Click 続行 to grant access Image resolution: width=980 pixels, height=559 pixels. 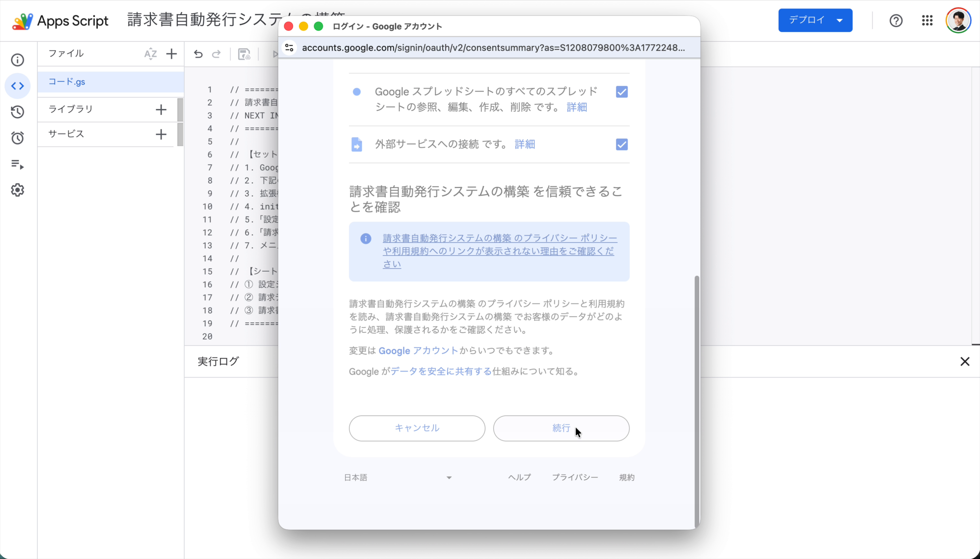(561, 428)
